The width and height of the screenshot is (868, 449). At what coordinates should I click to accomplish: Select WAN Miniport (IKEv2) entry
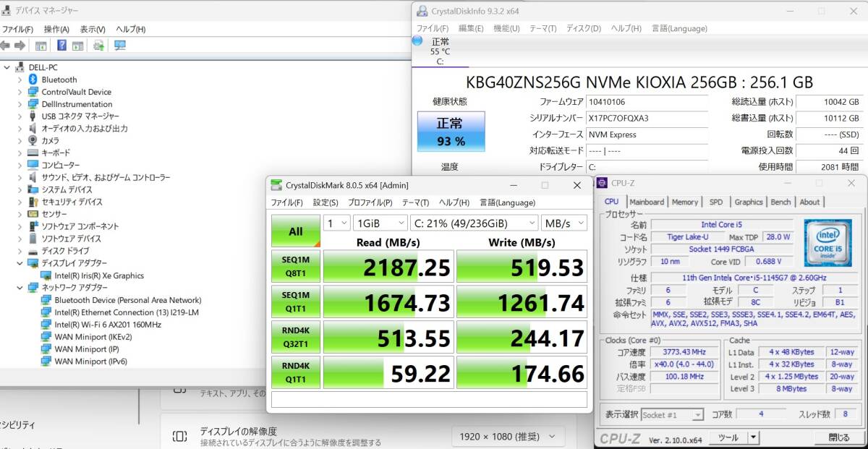pyautogui.click(x=93, y=337)
